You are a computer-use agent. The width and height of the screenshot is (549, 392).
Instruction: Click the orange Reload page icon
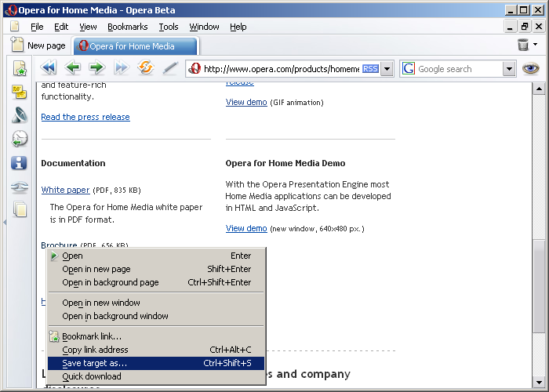click(x=145, y=68)
